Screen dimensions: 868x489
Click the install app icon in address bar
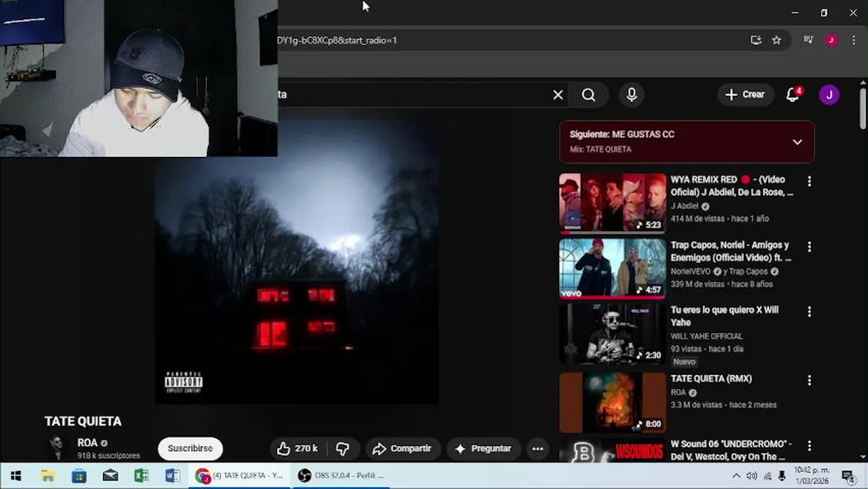coord(755,40)
